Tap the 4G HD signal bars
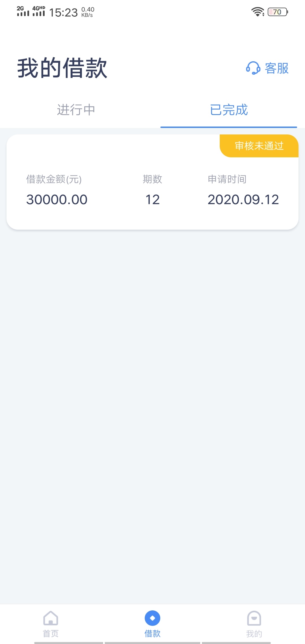Image resolution: width=305 pixels, height=644 pixels. (39, 11)
